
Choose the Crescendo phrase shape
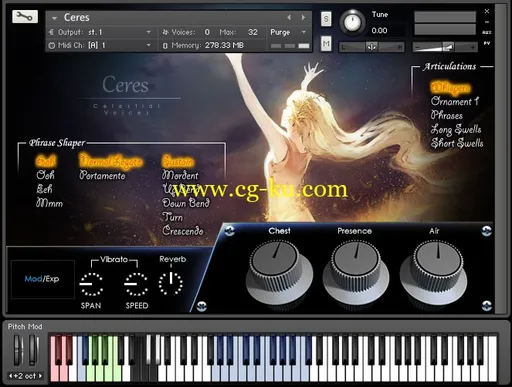(x=183, y=231)
